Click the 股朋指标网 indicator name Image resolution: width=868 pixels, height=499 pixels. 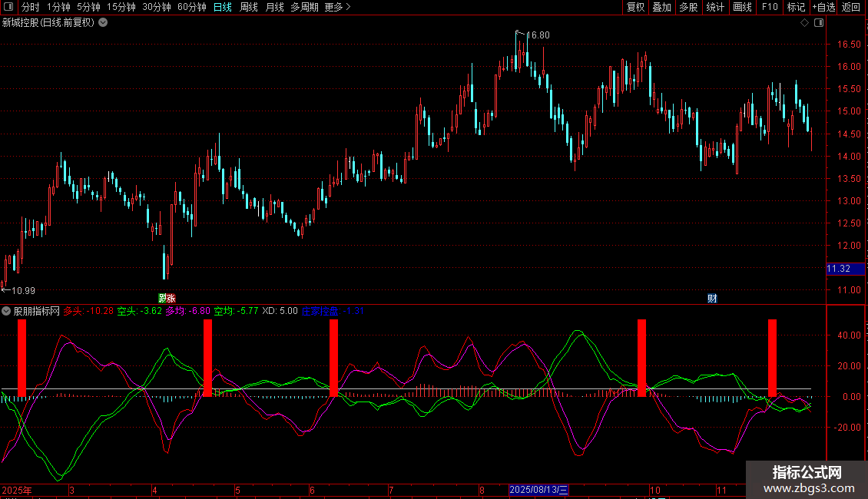(37, 311)
